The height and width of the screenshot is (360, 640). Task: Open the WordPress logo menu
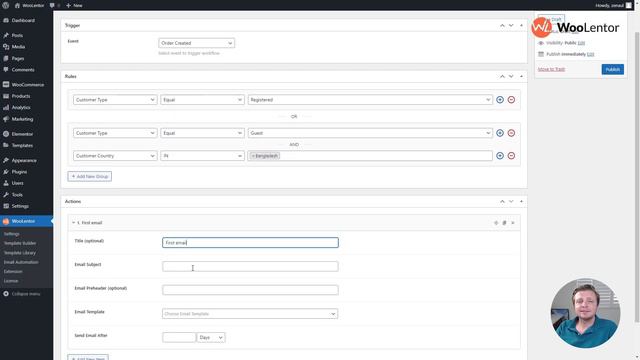click(6, 5)
